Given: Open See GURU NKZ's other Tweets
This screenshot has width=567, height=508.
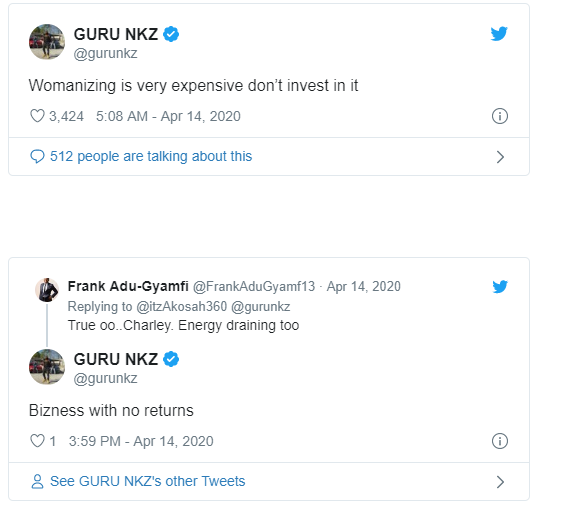Looking at the screenshot, I should coord(148,481).
